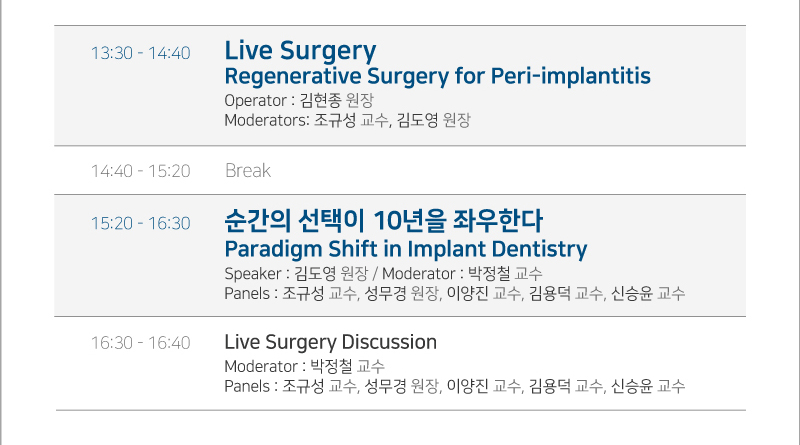Click Operator 김현종 원장 line

299,101
